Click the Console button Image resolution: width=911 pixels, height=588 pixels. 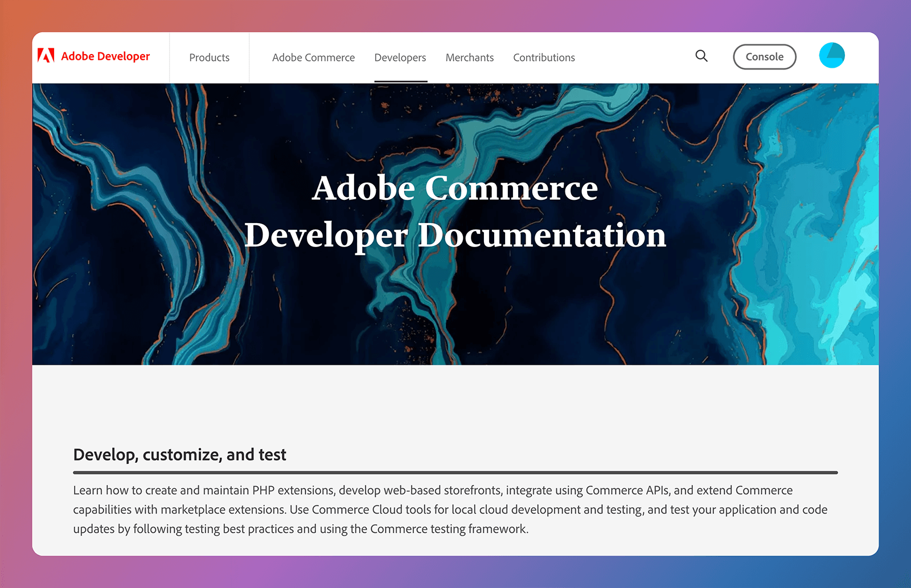[765, 57]
